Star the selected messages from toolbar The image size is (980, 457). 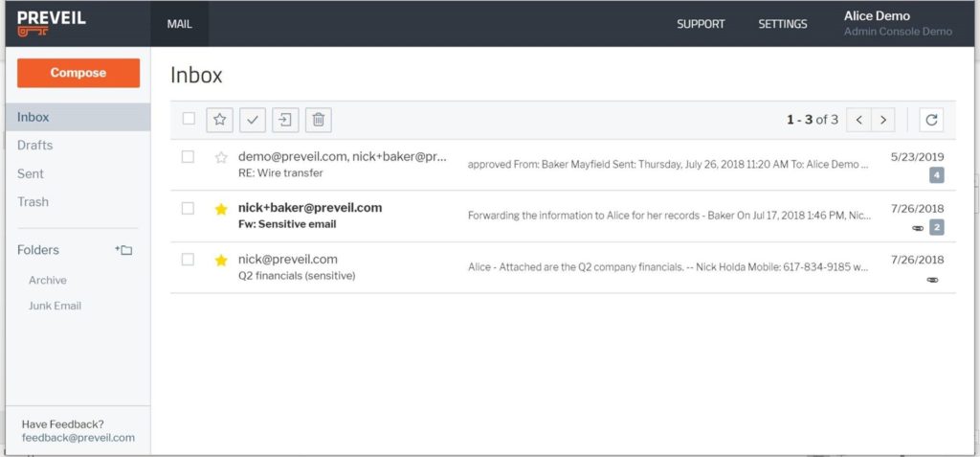coord(219,120)
